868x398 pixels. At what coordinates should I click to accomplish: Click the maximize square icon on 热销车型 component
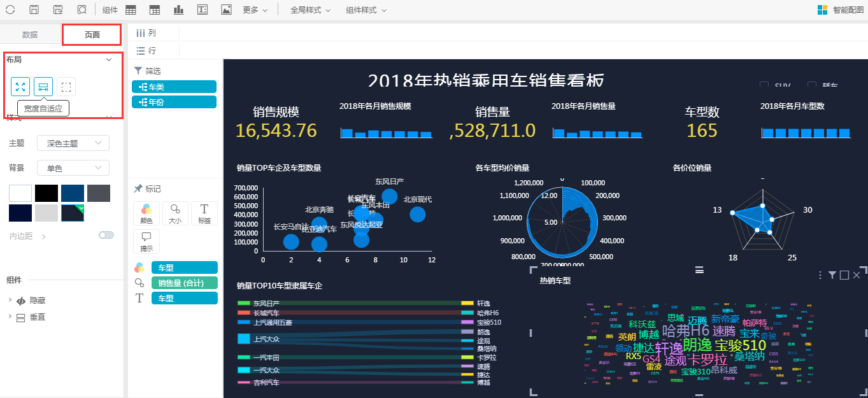[x=844, y=275]
